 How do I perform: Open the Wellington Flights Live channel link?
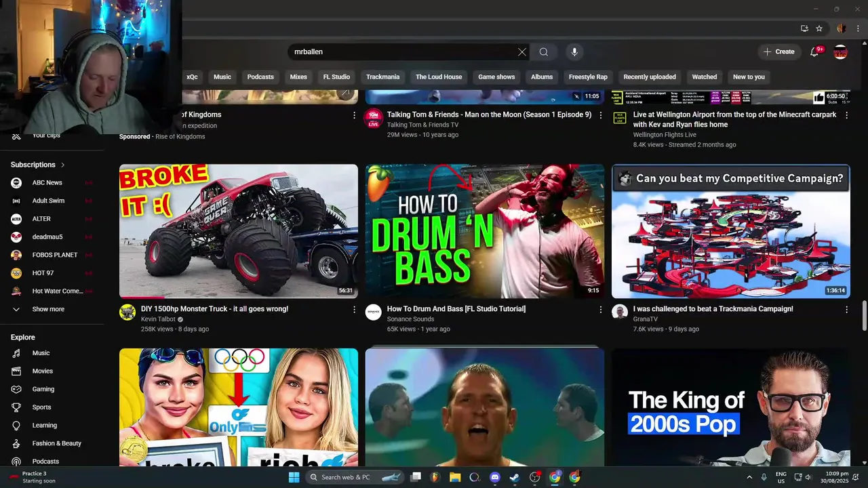665,135
